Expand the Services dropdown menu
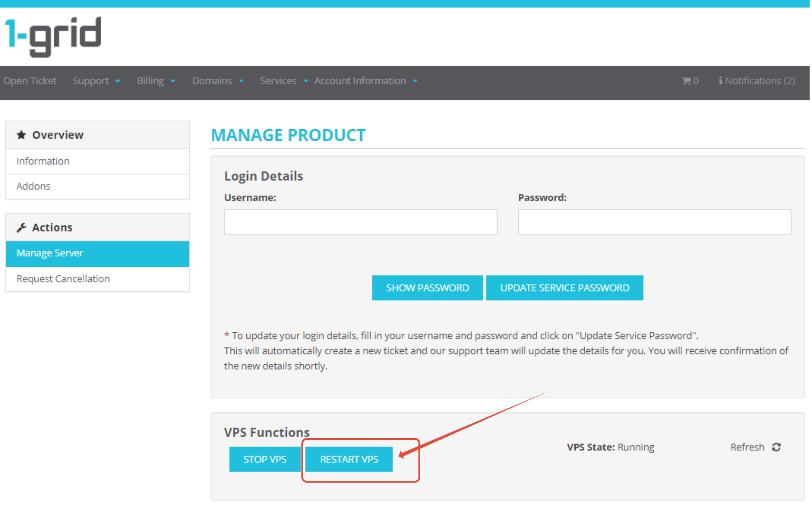This screenshot has width=812, height=512. [x=284, y=81]
